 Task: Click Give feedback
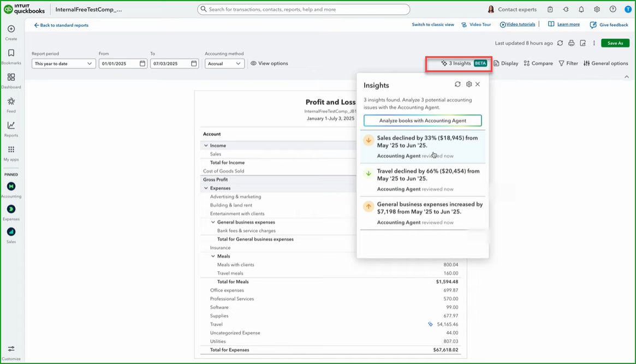[x=609, y=25]
